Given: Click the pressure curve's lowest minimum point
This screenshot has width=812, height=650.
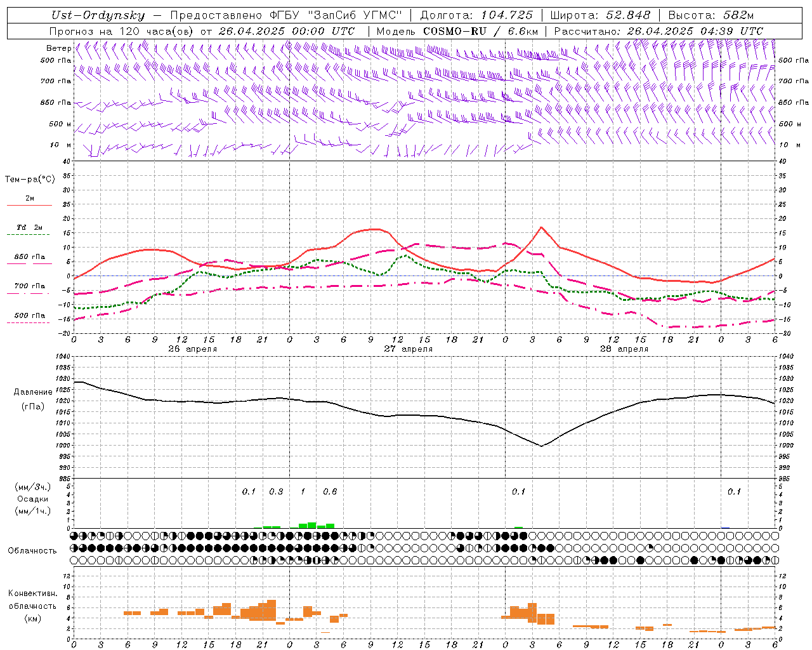Looking at the screenshot, I should click(x=541, y=446).
